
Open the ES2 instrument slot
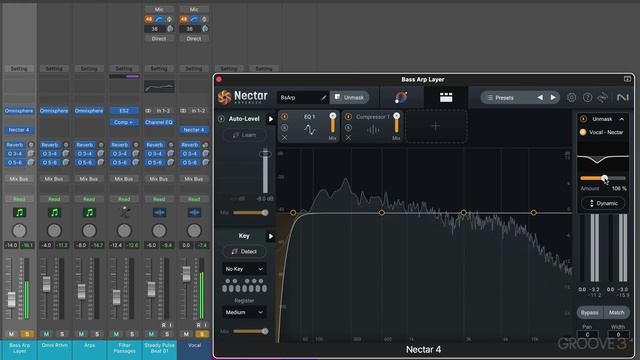(124, 111)
